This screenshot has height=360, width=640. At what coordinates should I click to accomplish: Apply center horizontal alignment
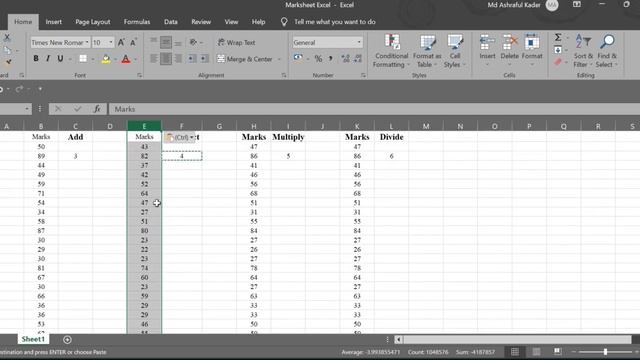pyautogui.click(x=166, y=59)
